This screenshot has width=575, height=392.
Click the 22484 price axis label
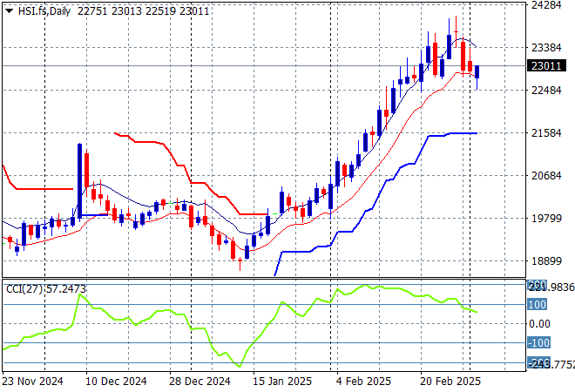point(545,91)
